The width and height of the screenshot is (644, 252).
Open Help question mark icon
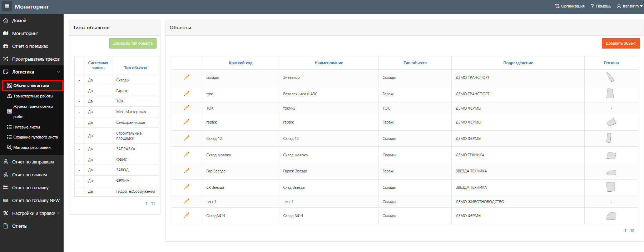coord(592,6)
